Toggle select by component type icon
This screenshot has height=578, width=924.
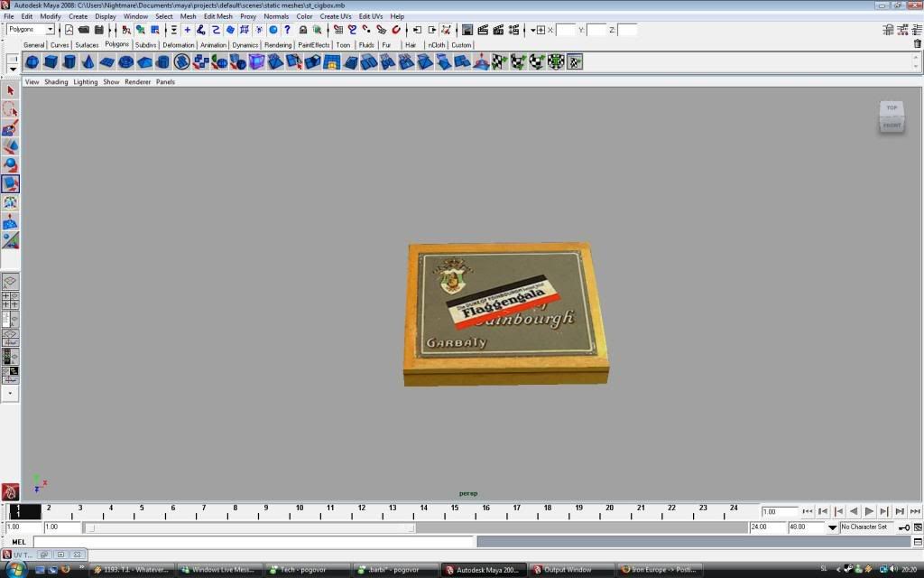tap(155, 30)
